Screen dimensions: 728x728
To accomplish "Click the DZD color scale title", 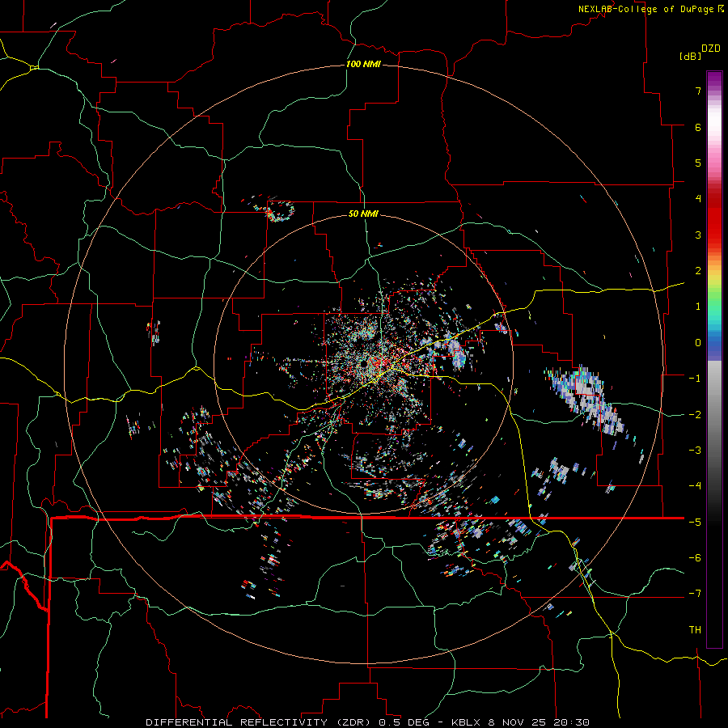I will coord(711,49).
